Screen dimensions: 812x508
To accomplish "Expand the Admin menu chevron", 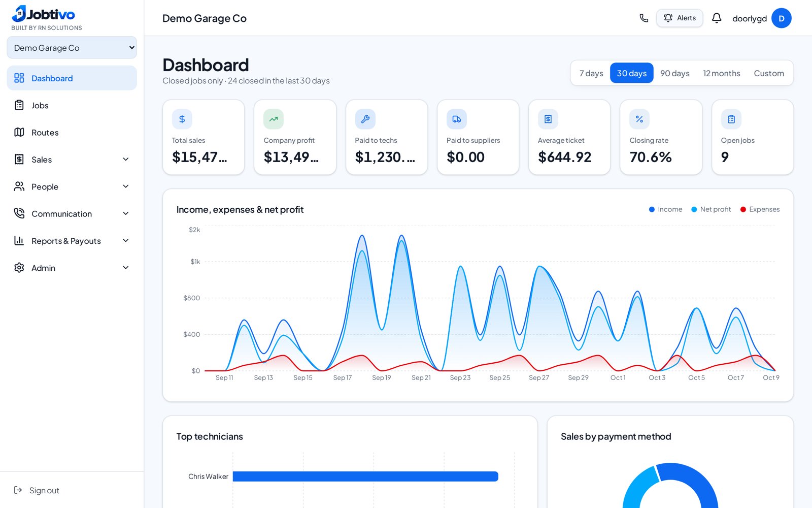I will [126, 268].
